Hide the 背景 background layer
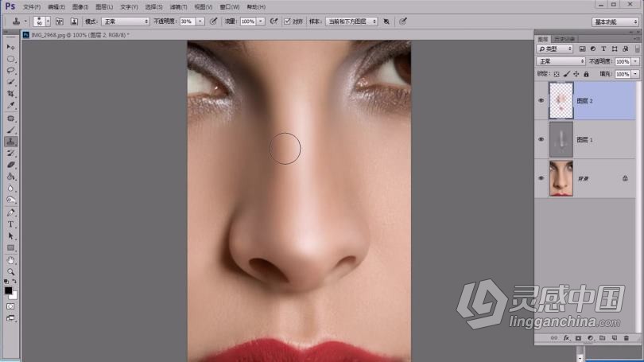Viewport: 644px width, 362px height. click(541, 178)
